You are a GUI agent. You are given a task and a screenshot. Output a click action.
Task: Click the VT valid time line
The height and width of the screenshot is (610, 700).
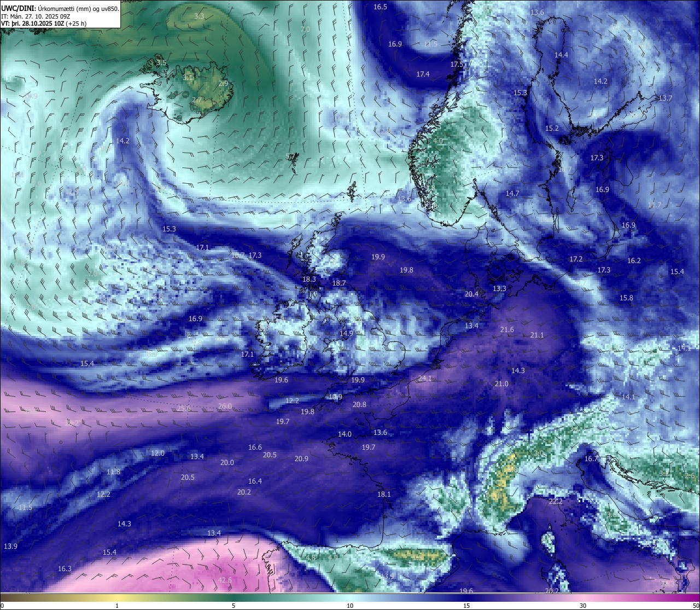coord(44,24)
